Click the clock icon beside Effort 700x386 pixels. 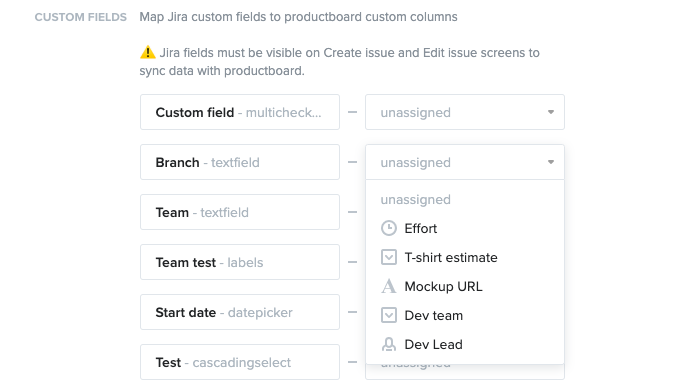(x=389, y=228)
